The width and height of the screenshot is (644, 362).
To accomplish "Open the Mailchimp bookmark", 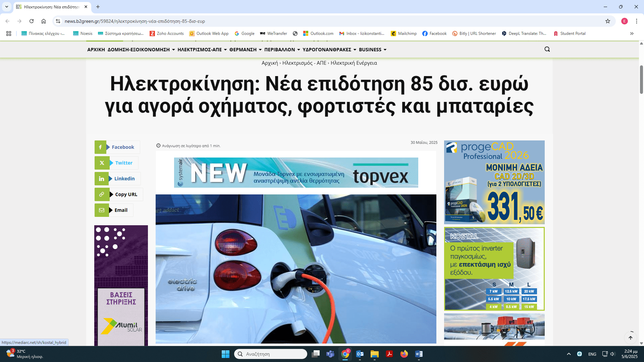I will pyautogui.click(x=404, y=34).
